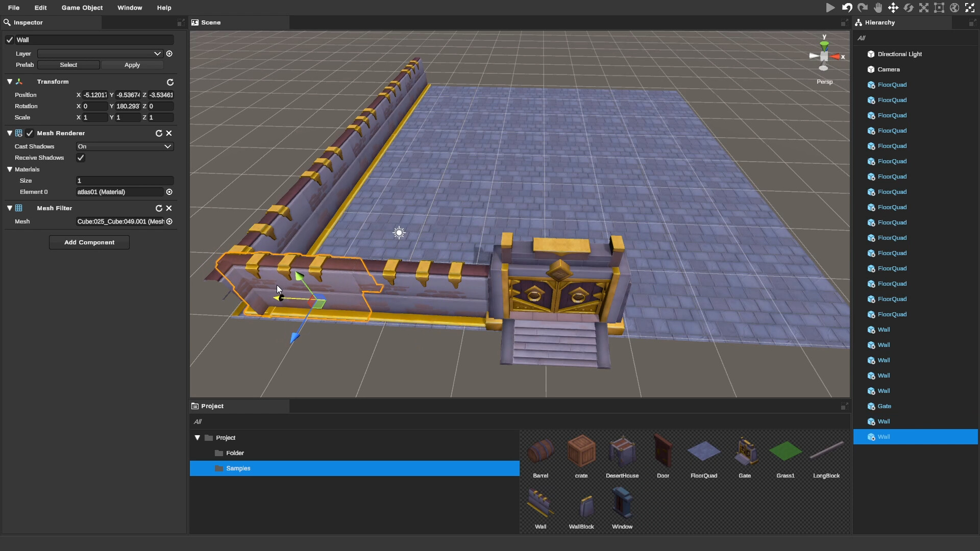This screenshot has width=980, height=551.
Task: Click the Undo icon in the top toolbar
Action: point(846,8)
